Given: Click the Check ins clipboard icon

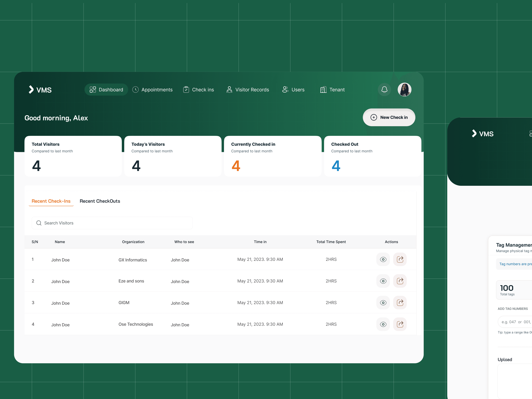Looking at the screenshot, I should coord(186,90).
